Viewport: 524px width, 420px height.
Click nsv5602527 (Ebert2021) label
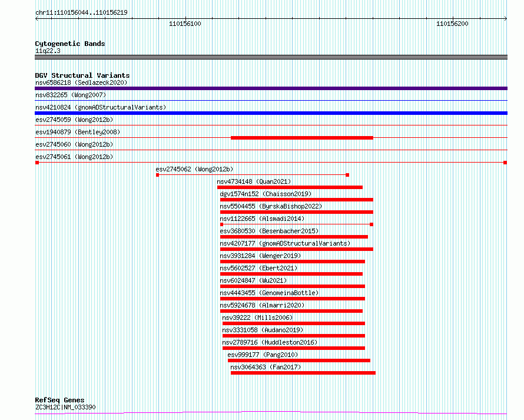[x=258, y=268]
